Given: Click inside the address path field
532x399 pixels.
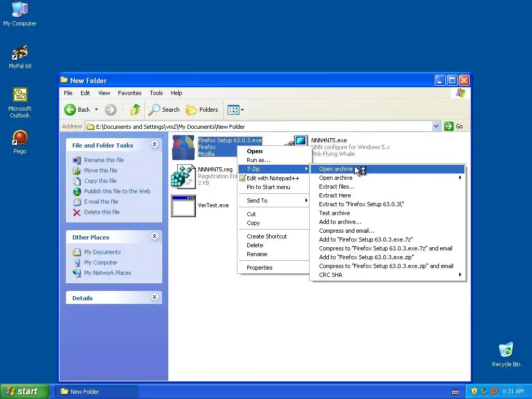Looking at the screenshot, I should click(259, 127).
